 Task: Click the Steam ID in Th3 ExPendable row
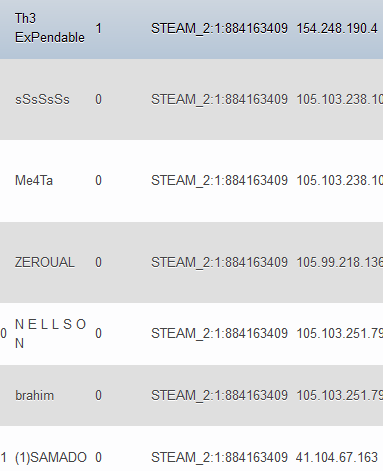coord(219,29)
